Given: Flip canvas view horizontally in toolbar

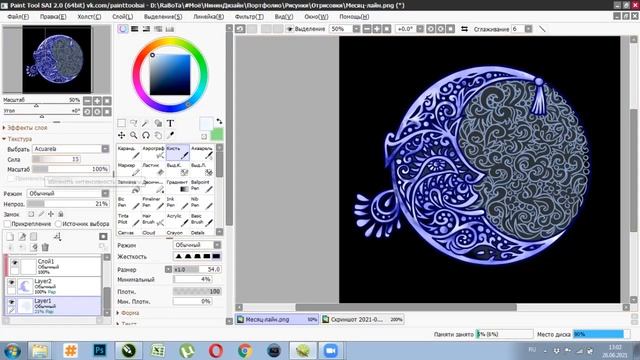Looking at the screenshot, I should [464, 29].
